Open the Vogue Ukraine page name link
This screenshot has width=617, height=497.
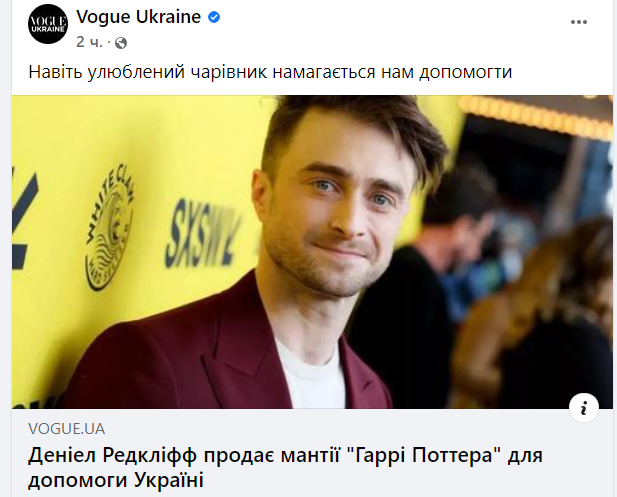139,17
